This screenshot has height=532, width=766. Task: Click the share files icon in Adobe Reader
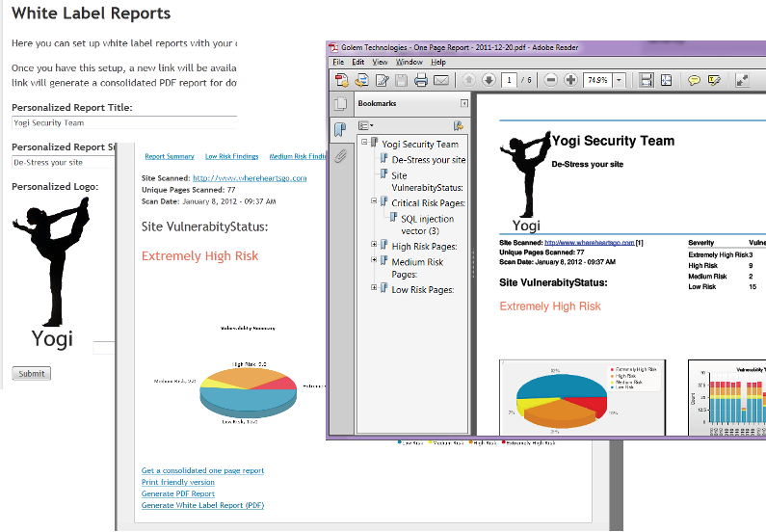click(x=361, y=80)
